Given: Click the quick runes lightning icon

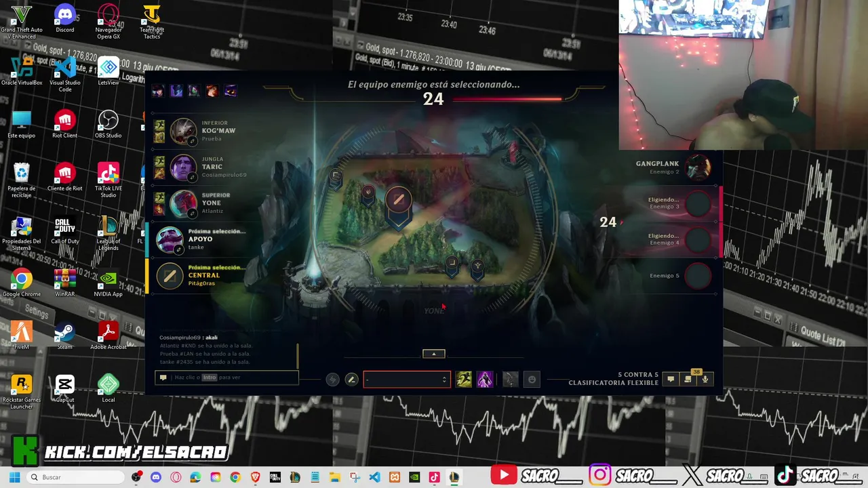Looking at the screenshot, I should coord(332,380).
